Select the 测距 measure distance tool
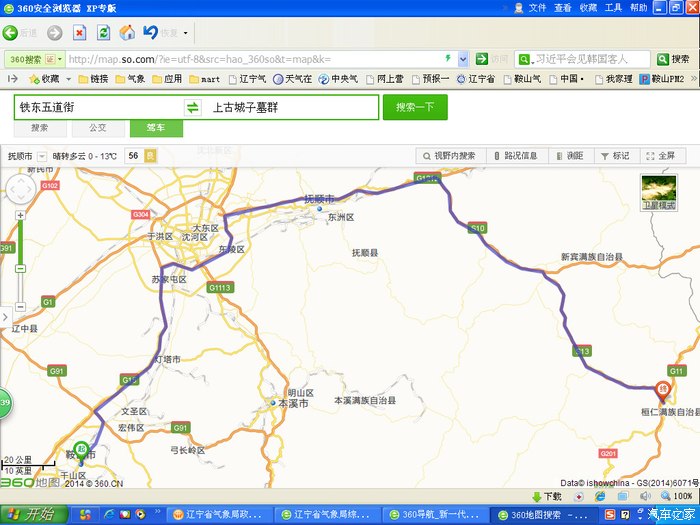The width and height of the screenshot is (700, 525). click(570, 156)
